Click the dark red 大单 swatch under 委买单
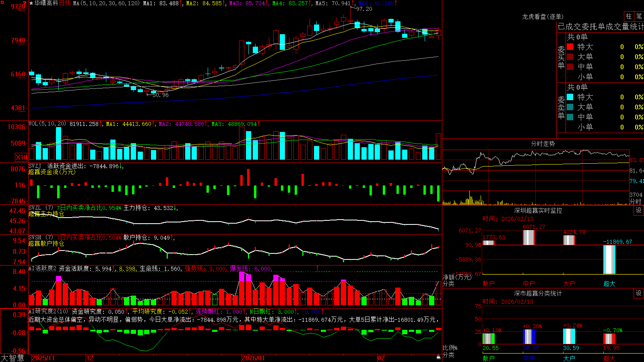The width and height of the screenshot is (644, 362). 570,57
